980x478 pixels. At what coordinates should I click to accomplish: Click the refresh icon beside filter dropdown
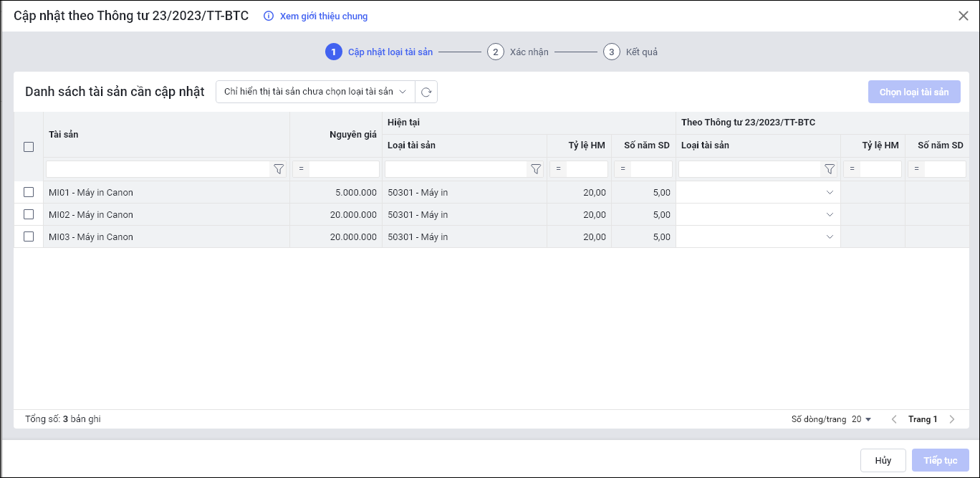pos(426,92)
